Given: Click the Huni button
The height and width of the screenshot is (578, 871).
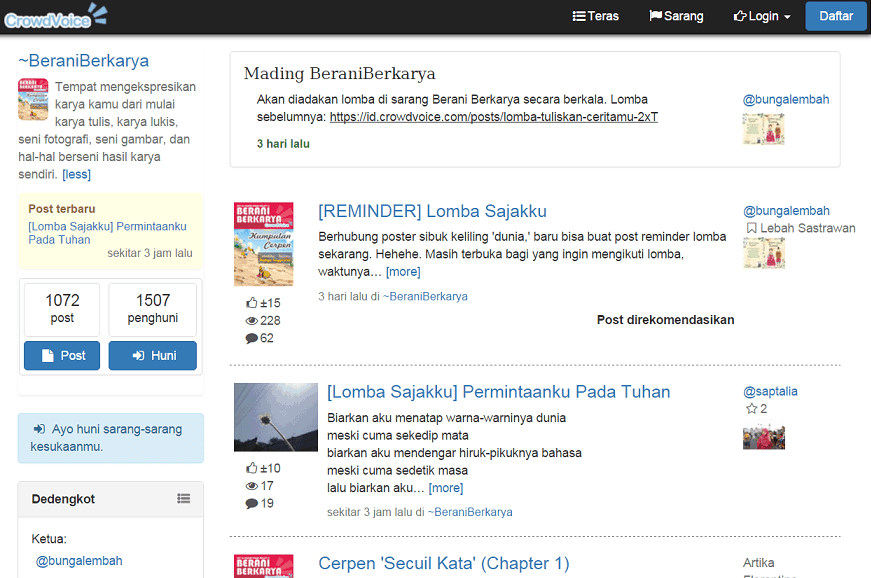Looking at the screenshot, I should (152, 356).
